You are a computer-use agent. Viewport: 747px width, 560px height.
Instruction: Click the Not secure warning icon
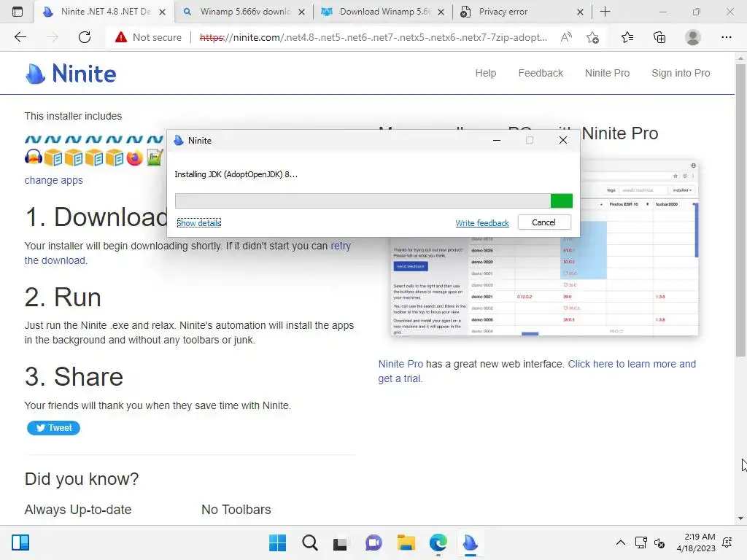[121, 37]
